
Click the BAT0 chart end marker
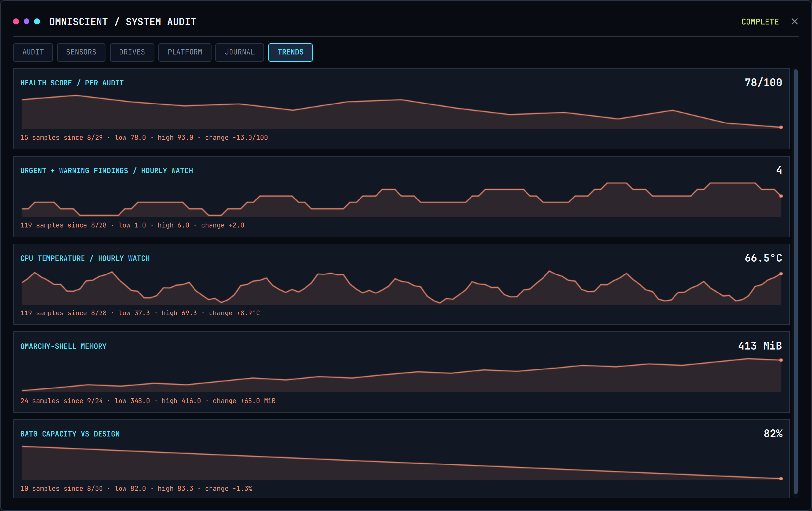tap(781, 479)
